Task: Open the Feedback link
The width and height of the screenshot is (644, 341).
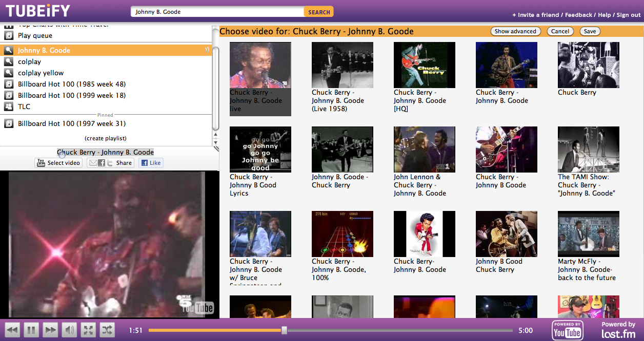Action: tap(578, 15)
